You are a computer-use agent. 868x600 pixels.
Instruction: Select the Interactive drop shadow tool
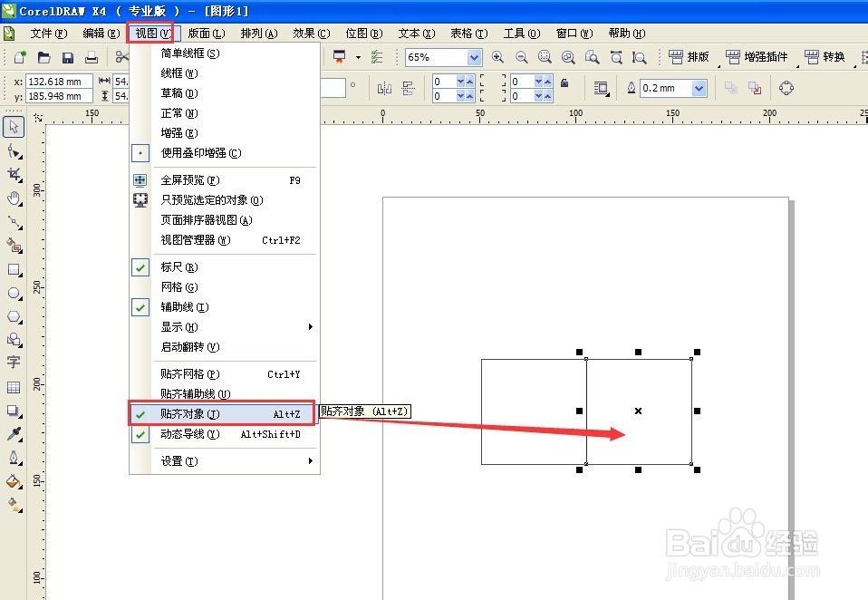tap(14, 411)
